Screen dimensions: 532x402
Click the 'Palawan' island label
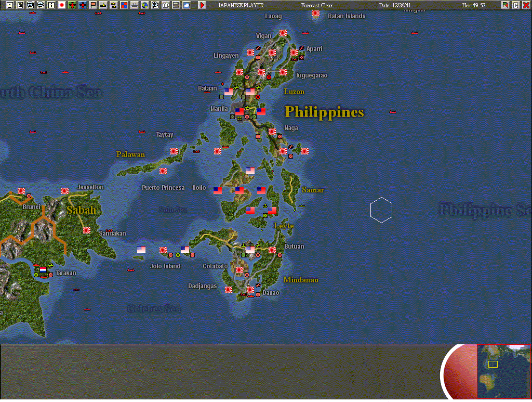130,154
